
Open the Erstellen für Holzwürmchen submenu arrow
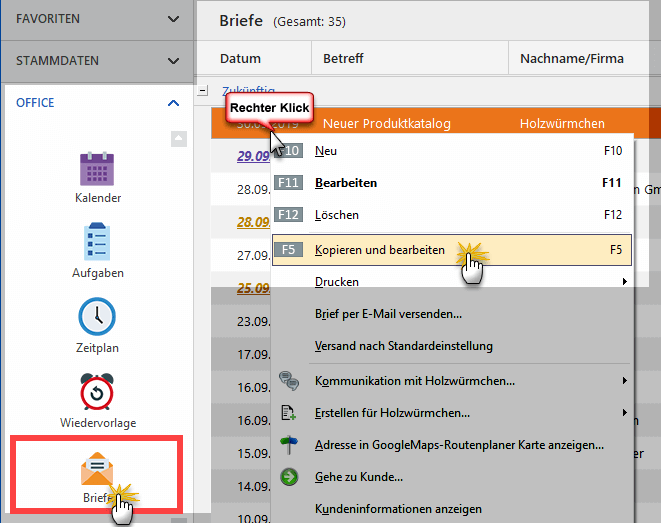click(625, 413)
